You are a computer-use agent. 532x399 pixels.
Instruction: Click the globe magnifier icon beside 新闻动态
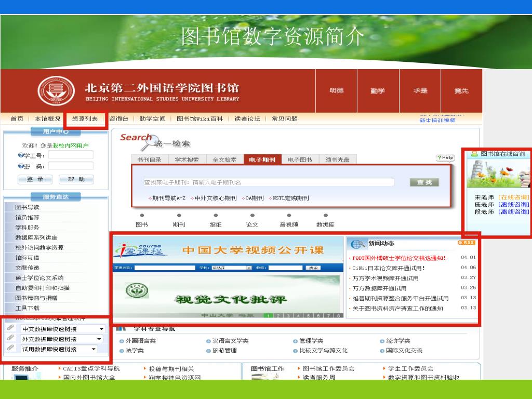pyautogui.click(x=358, y=244)
